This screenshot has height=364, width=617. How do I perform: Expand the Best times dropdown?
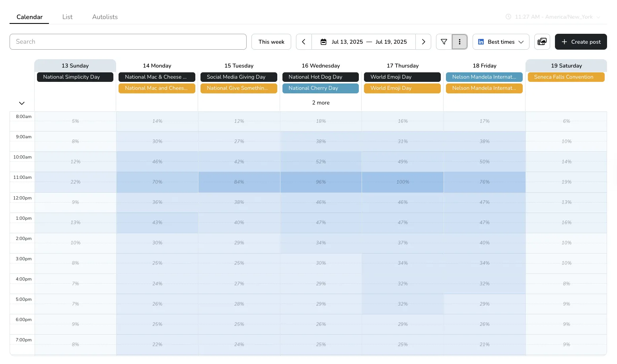click(521, 42)
